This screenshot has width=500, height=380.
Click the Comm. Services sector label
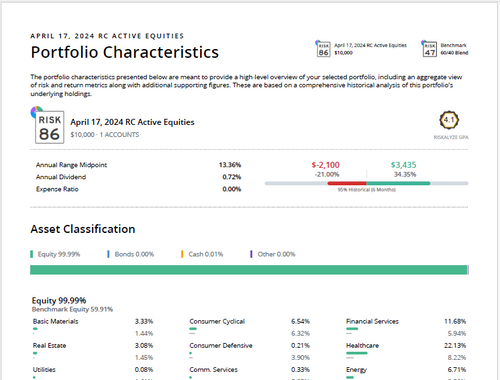[x=214, y=370]
